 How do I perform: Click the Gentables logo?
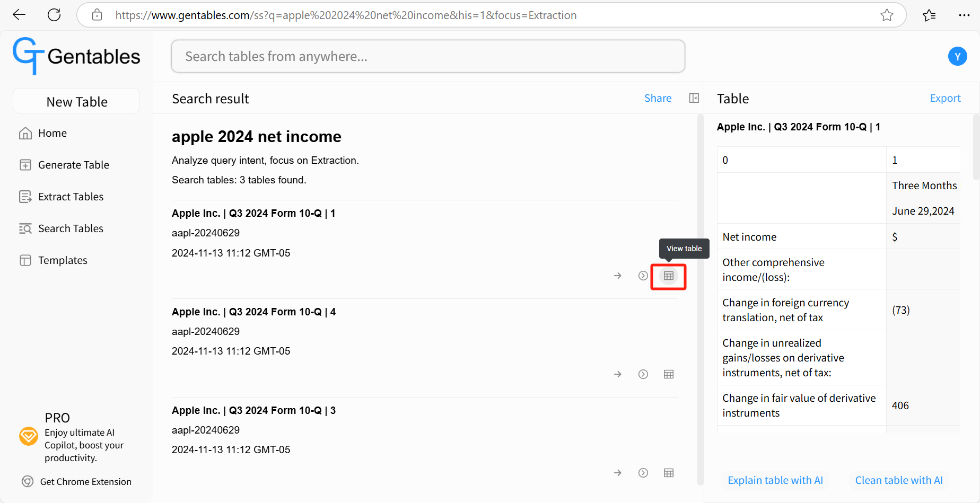[77, 56]
